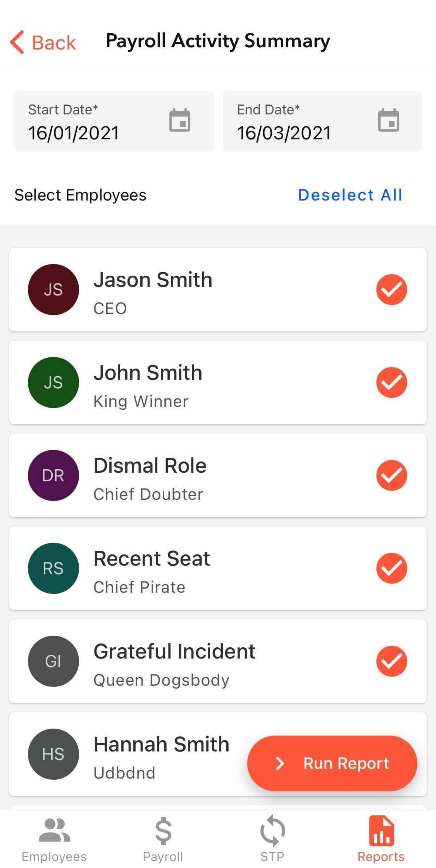The height and width of the screenshot is (868, 436).
Task: Tap the teal RS avatar
Action: point(53,568)
